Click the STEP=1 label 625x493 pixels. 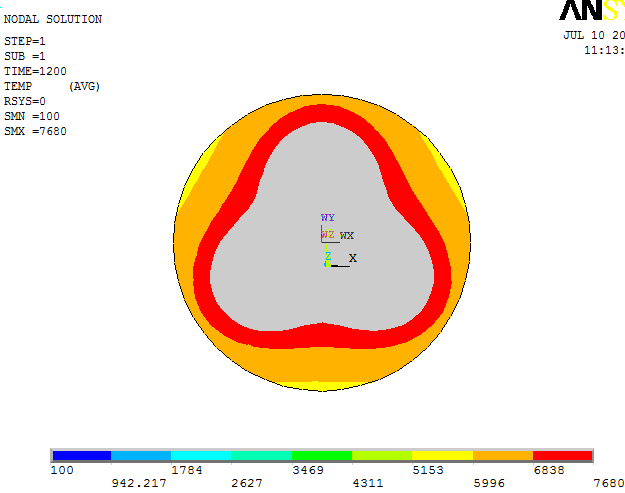pos(25,41)
